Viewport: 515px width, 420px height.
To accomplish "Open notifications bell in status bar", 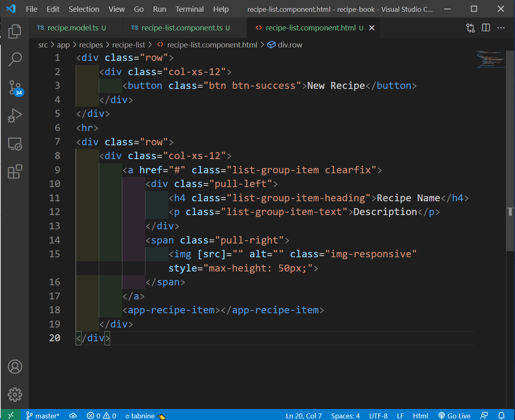I will click(x=502, y=416).
